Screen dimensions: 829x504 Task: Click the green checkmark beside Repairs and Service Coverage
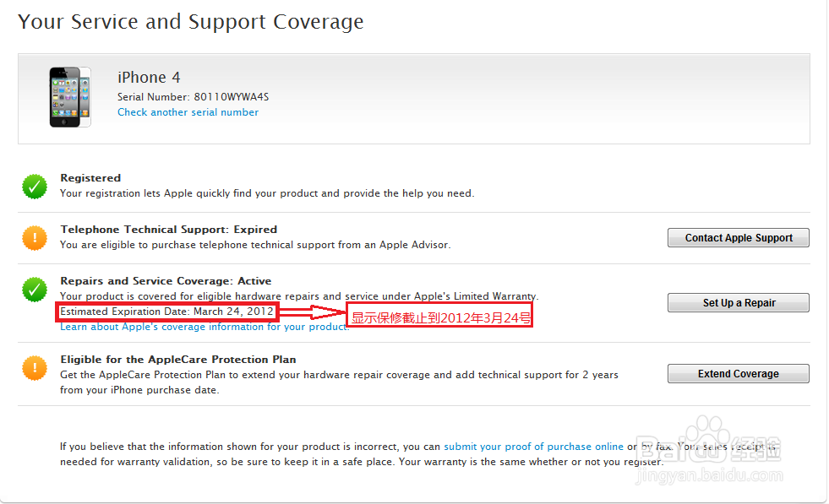pos(35,289)
